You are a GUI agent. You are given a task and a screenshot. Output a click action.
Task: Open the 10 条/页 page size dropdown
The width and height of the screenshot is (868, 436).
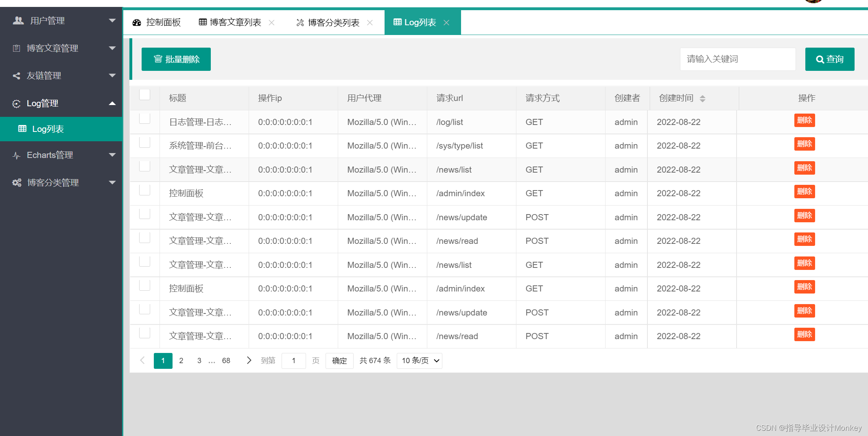(x=420, y=361)
